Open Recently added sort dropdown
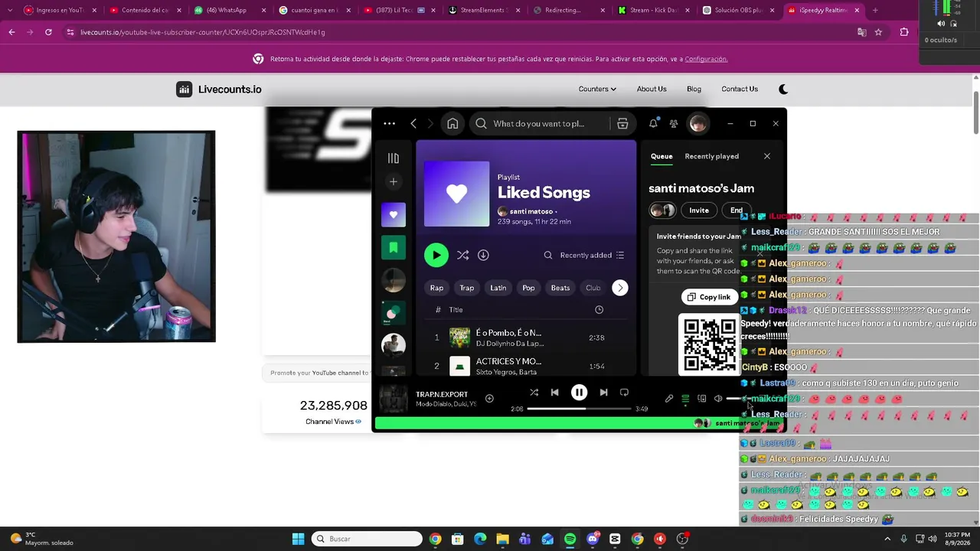980x551 pixels. click(592, 255)
